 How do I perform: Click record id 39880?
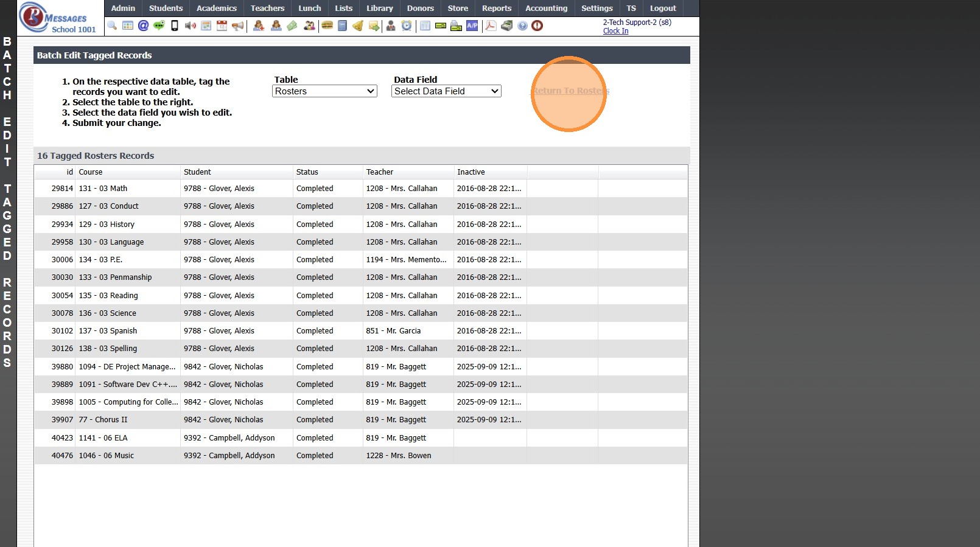click(x=62, y=367)
